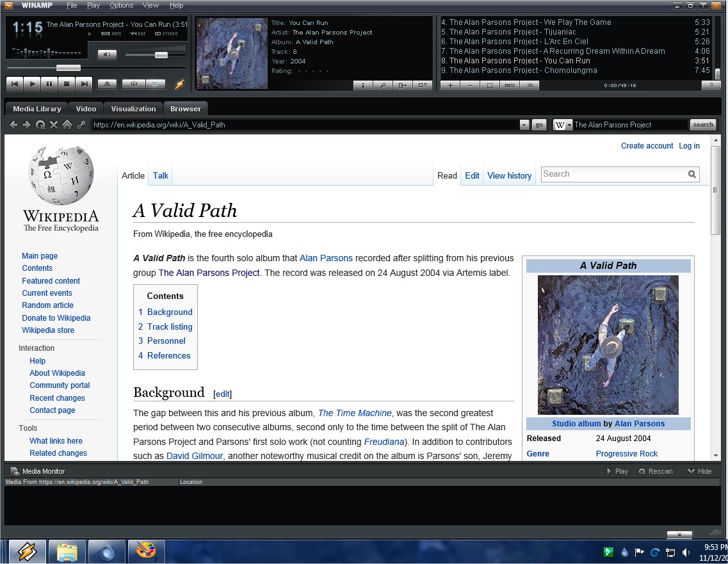Click Rescan in Media Monitor

pos(656,471)
